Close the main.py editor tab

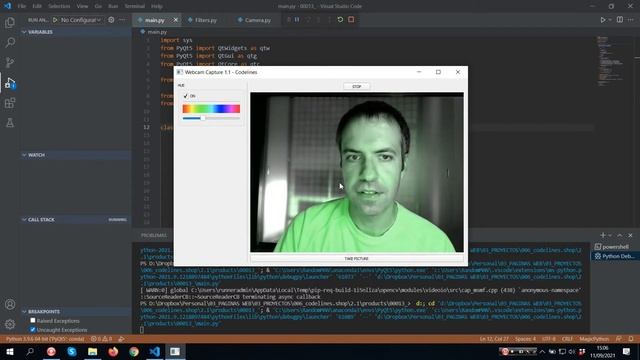click(x=176, y=20)
